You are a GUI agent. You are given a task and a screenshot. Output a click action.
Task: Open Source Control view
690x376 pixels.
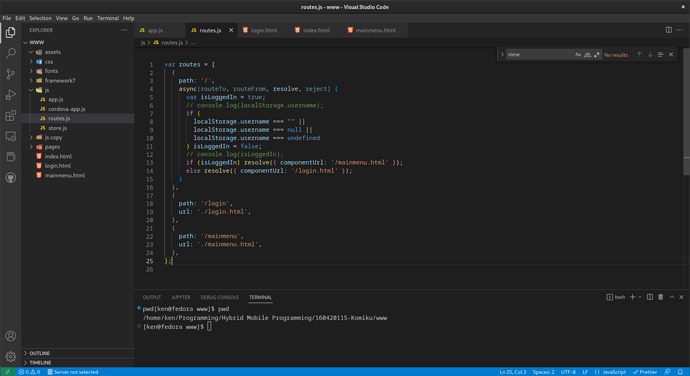tap(11, 74)
